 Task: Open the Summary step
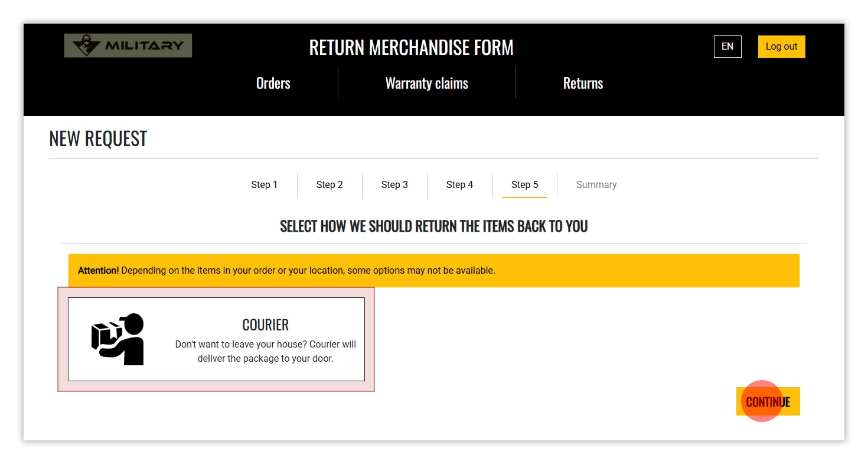tap(596, 185)
